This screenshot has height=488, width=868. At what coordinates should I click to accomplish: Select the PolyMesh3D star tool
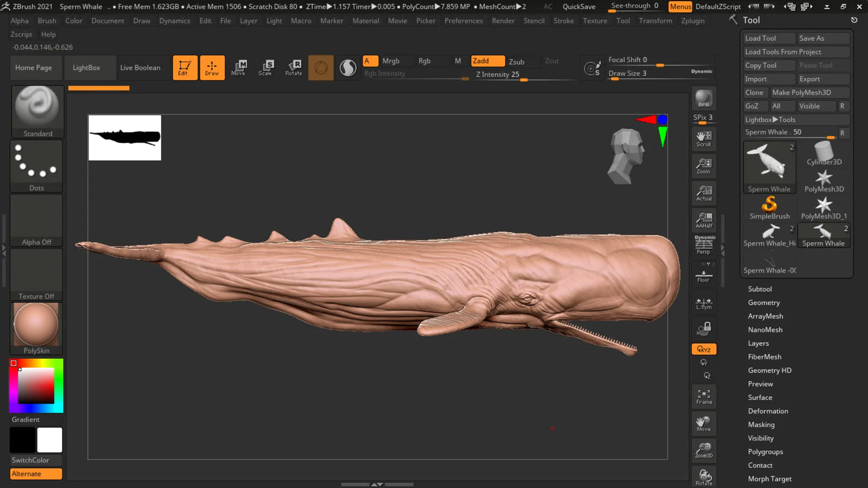824,181
